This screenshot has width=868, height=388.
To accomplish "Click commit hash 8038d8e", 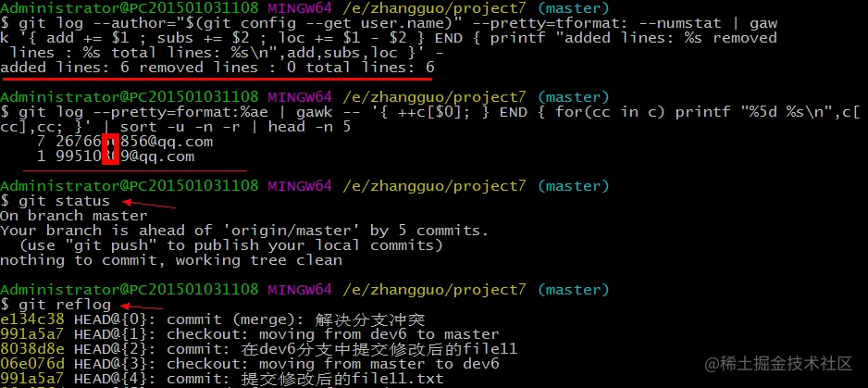I will tap(32, 349).
